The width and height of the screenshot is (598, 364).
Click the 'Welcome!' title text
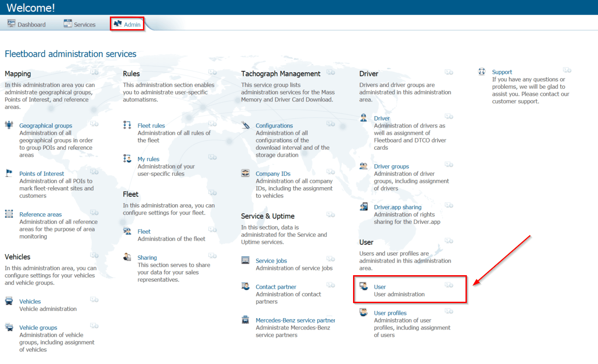pyautogui.click(x=31, y=7)
